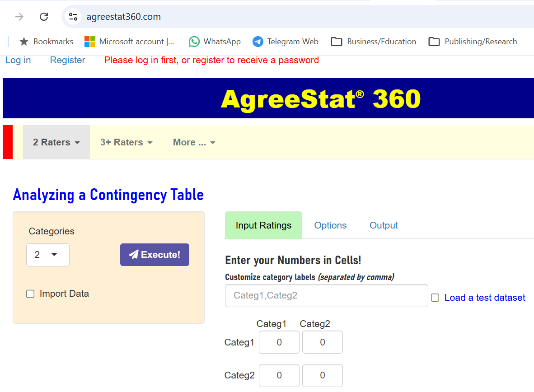Screen dimensions: 534x392
Task: Click the Analyzing a Contingency Table heading
Action: (x=108, y=195)
